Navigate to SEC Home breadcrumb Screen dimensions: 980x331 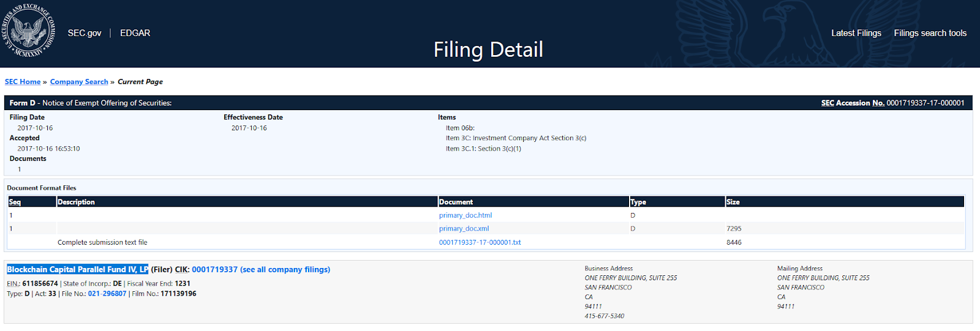coord(23,82)
